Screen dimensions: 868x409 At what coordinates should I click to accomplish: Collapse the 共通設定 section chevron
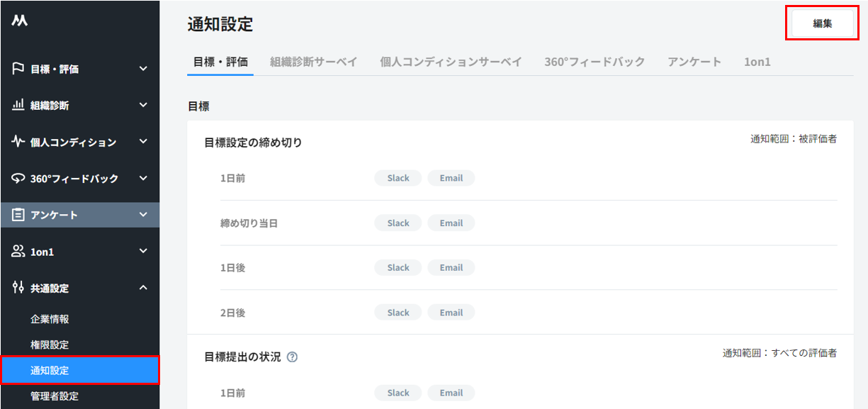pyautogui.click(x=143, y=288)
